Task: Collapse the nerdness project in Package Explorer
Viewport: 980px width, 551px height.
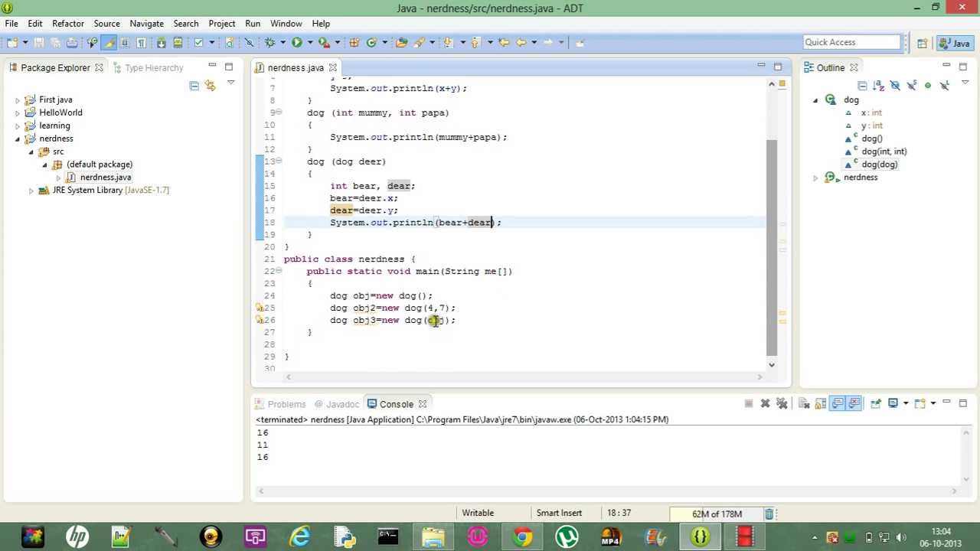Action: click(x=18, y=139)
